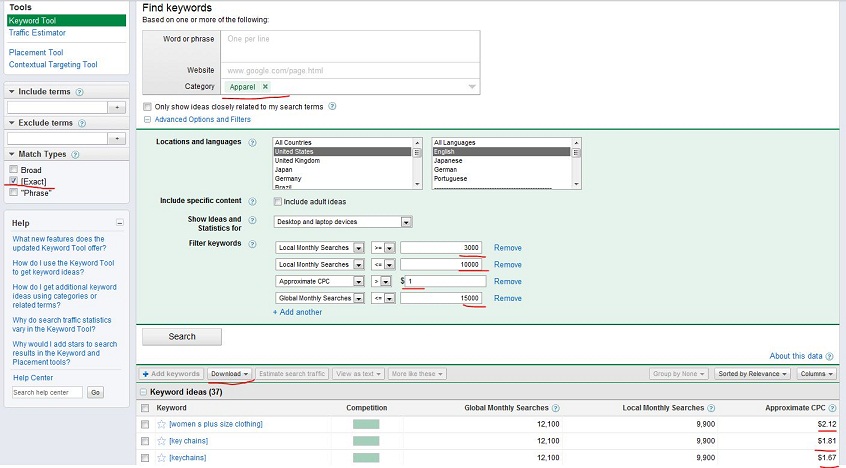Open the Help Center link
846x468 pixels.
[33, 378]
